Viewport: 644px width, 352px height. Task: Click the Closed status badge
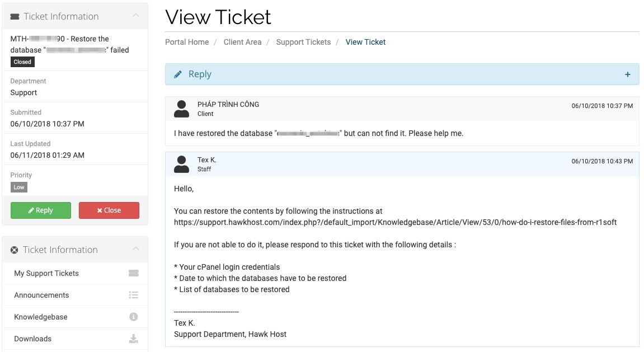[x=22, y=62]
